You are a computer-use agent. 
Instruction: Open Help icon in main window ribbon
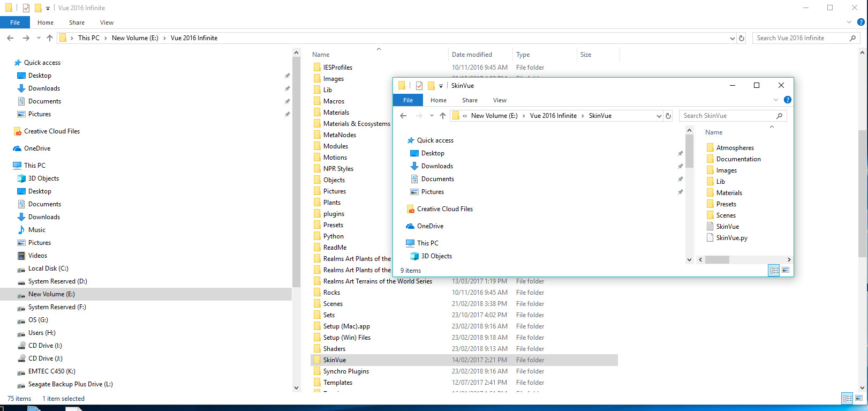tap(861, 22)
